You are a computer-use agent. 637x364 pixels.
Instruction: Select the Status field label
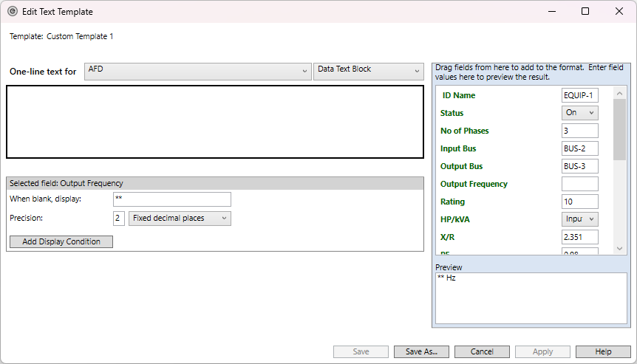tap(452, 113)
